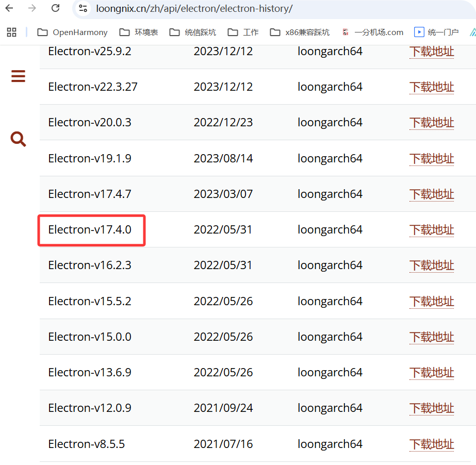This screenshot has height=465, width=476.
Task: Open the 一分机场.com bookmark
Action: [373, 32]
